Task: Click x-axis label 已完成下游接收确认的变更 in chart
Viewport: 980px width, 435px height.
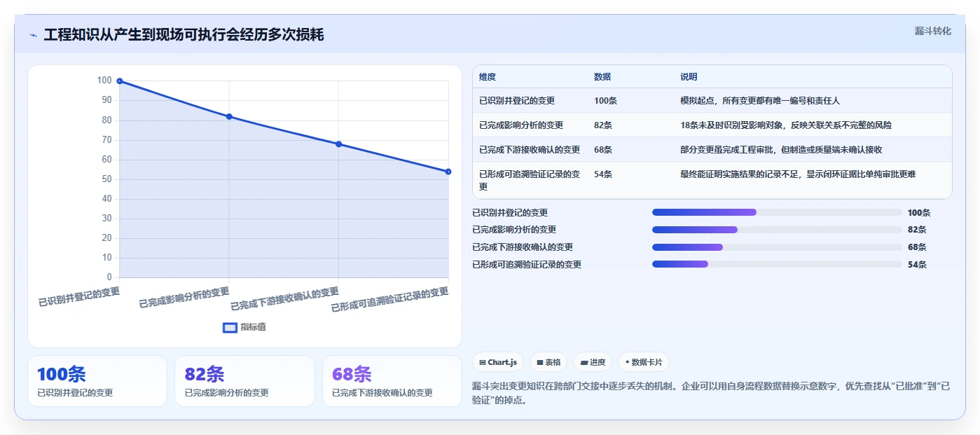Action: 285,299
